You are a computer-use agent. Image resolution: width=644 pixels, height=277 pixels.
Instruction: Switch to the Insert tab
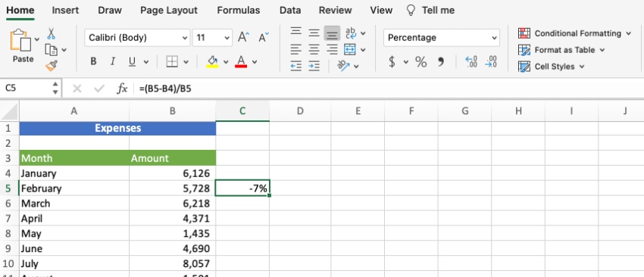tap(65, 11)
